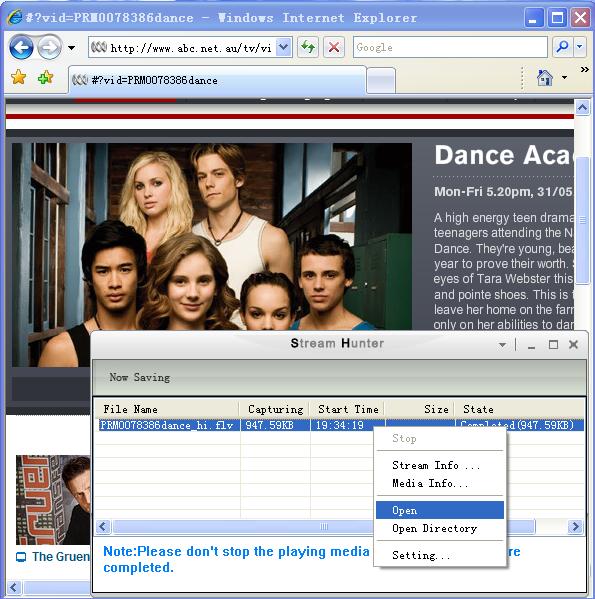Click the Now Saving label
The width and height of the screenshot is (595, 599).
click(x=140, y=377)
